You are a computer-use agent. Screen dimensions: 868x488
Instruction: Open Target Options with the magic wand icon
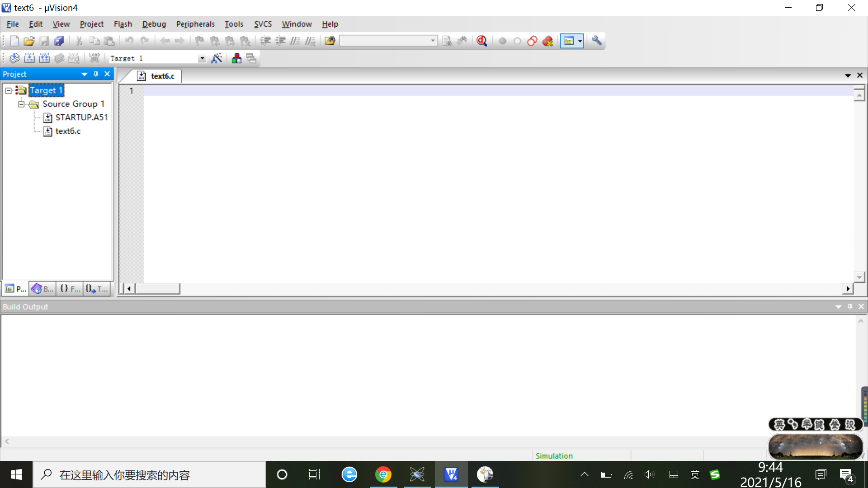[x=217, y=58]
